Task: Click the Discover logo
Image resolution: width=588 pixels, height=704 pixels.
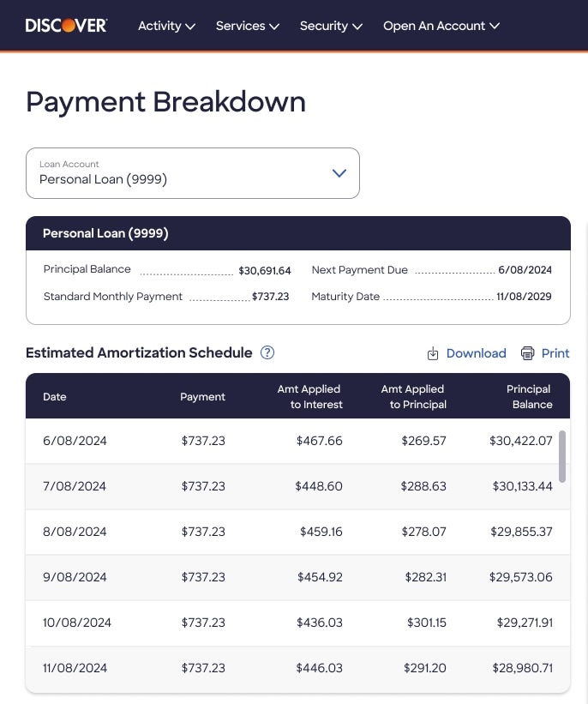Action: tap(66, 25)
